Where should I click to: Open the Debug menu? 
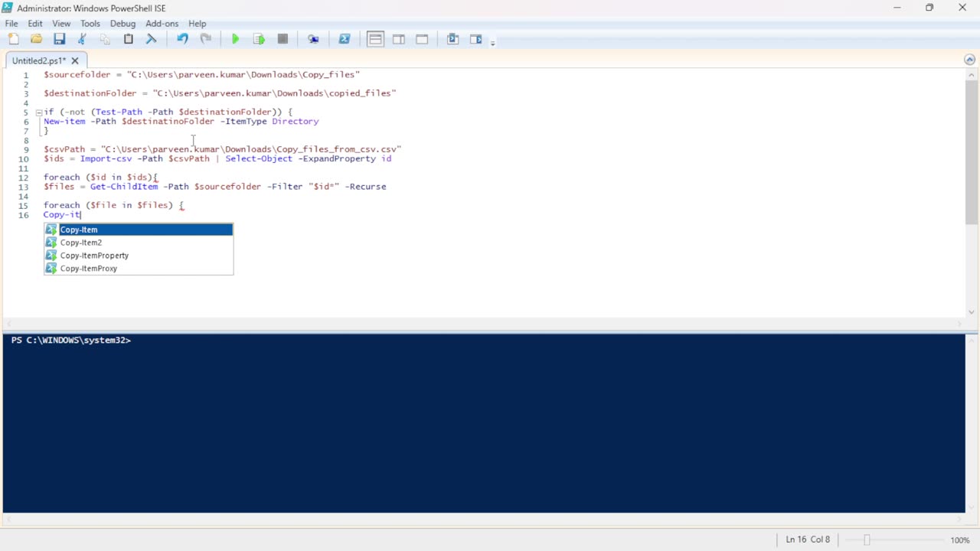[122, 24]
